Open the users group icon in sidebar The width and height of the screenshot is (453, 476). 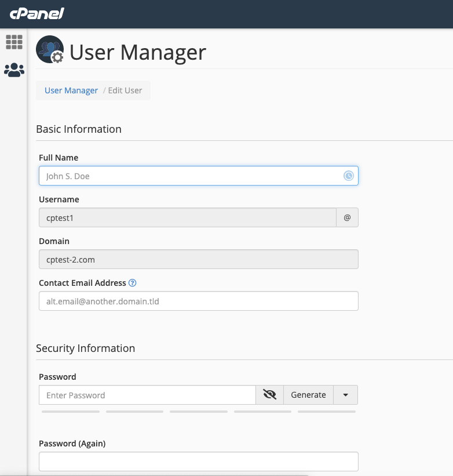14,70
